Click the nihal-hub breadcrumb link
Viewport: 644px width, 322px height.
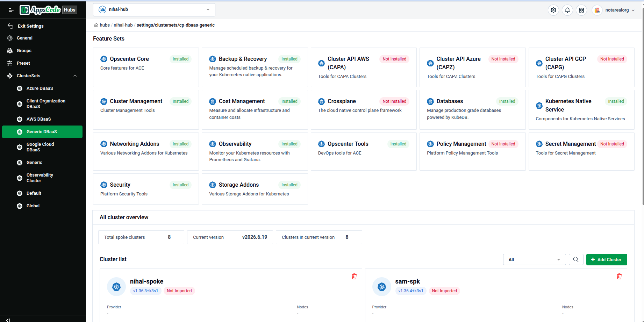(123, 25)
